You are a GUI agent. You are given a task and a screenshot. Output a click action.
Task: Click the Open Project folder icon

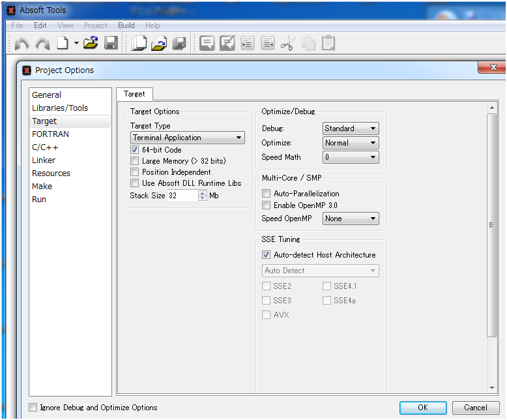159,43
